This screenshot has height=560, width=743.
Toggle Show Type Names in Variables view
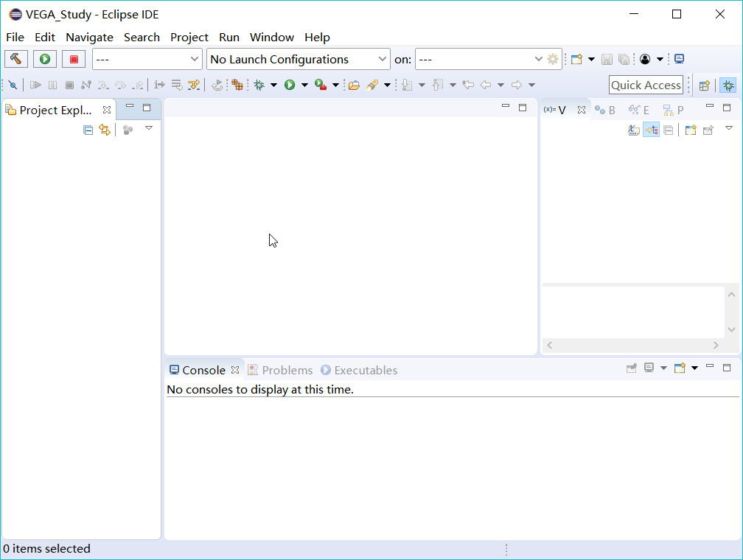tap(634, 130)
